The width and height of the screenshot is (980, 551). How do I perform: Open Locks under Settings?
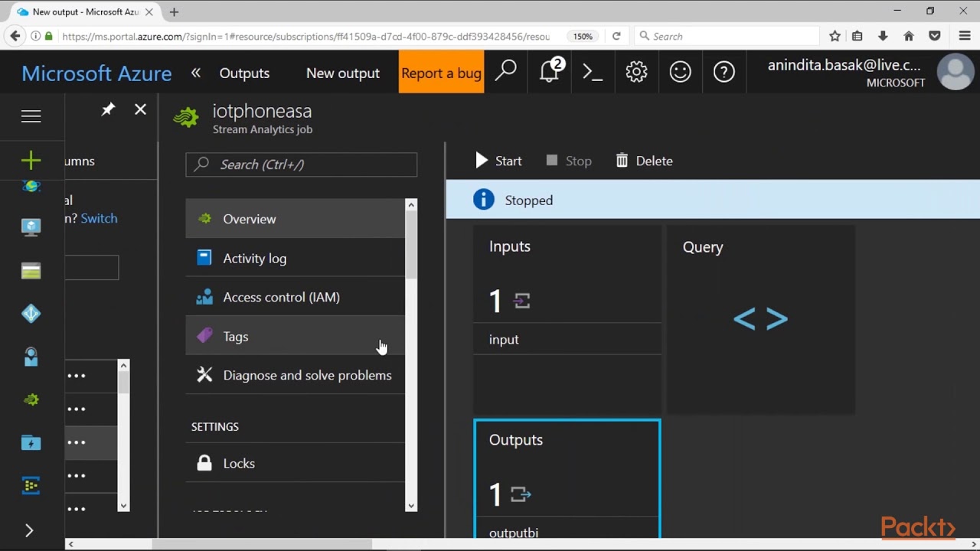point(295,463)
